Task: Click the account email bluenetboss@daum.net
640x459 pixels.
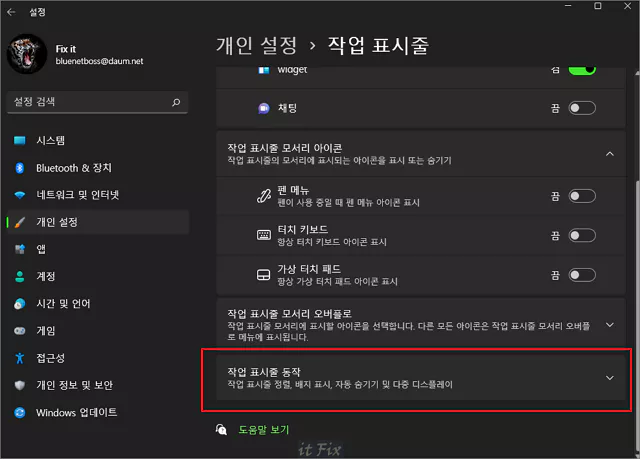Action: click(100, 61)
